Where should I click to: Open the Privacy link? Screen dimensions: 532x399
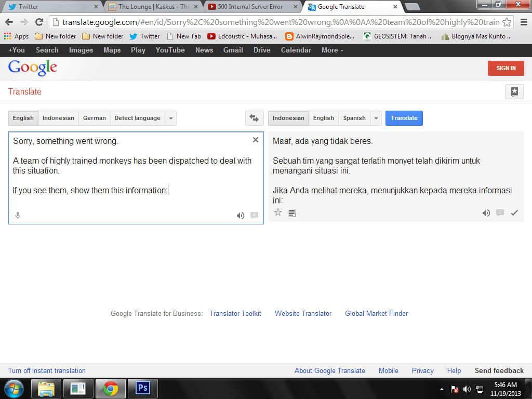coord(422,370)
